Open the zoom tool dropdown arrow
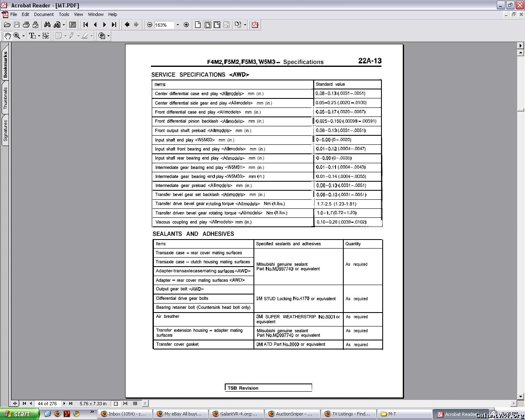This screenshot has width=525, height=420. point(23,36)
